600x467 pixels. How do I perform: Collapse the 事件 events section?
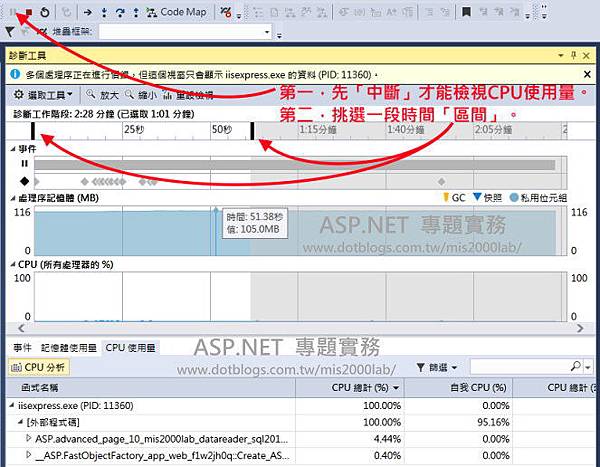click(13, 149)
